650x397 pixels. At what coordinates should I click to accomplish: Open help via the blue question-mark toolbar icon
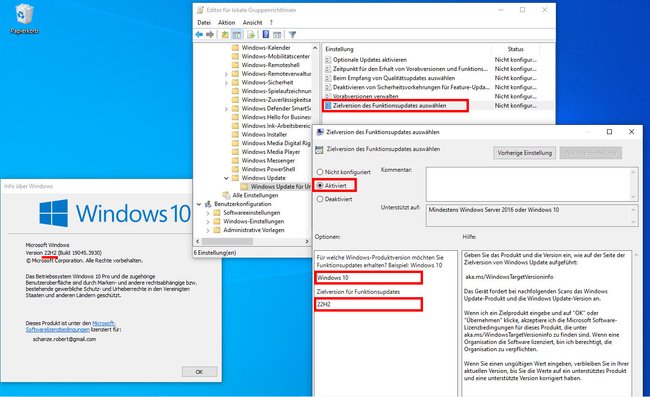(x=266, y=34)
